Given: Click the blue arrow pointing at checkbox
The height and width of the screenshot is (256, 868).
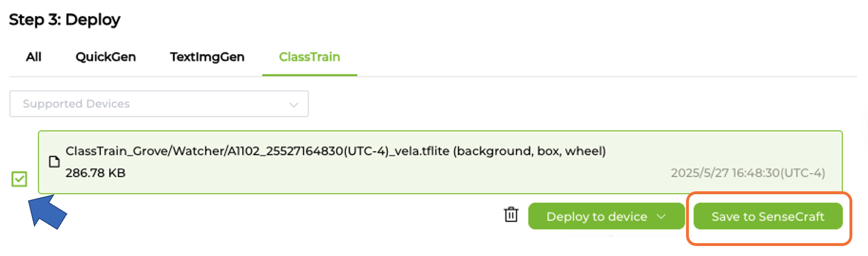Looking at the screenshot, I should (47, 212).
